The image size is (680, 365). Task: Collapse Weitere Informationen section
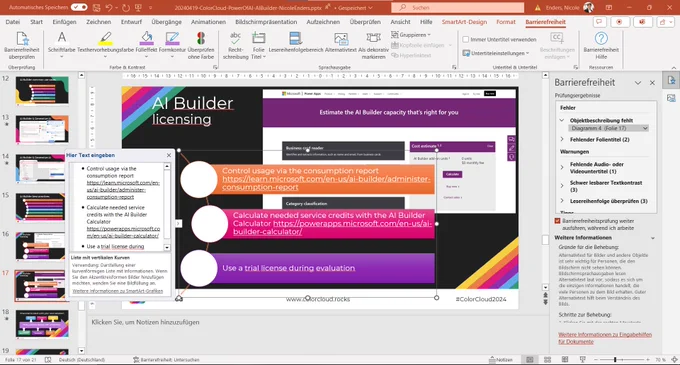tap(653, 238)
